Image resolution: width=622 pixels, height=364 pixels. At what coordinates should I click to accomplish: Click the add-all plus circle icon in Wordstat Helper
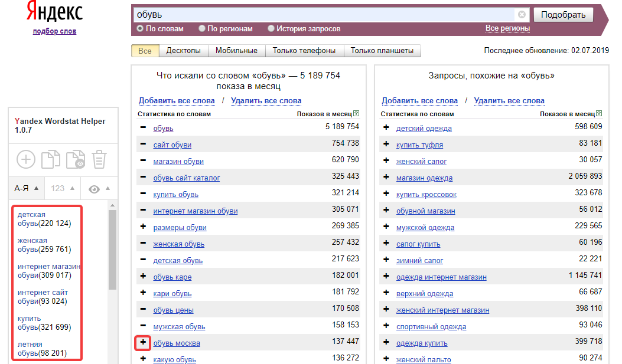[x=26, y=160]
